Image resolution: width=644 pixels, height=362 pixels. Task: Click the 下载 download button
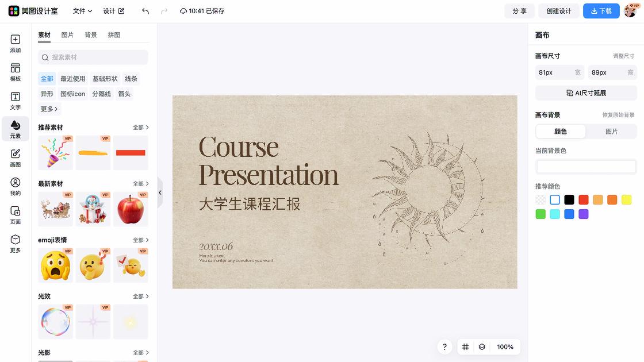(601, 11)
